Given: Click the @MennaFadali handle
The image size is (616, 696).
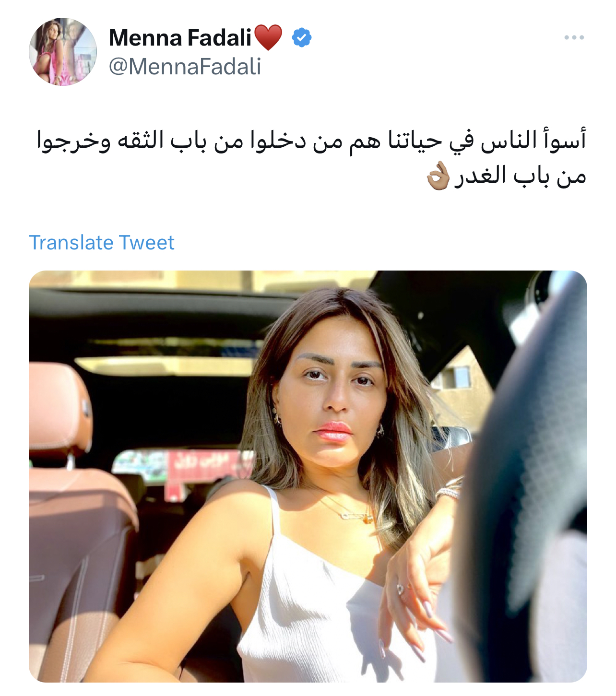Looking at the screenshot, I should pyautogui.click(x=185, y=66).
